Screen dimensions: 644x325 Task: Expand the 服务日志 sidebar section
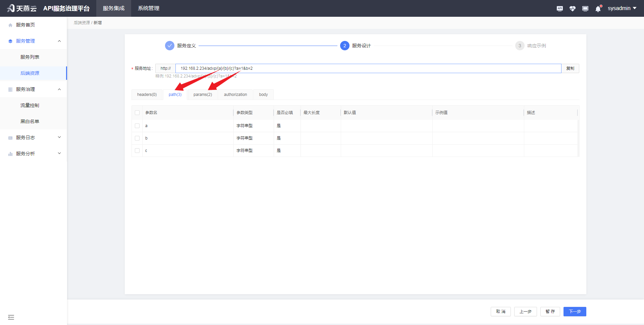[59, 137]
